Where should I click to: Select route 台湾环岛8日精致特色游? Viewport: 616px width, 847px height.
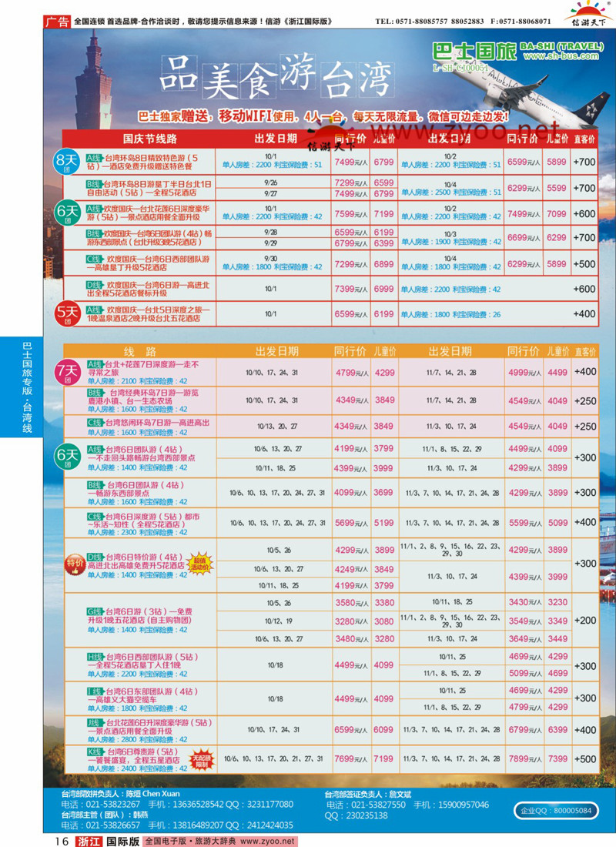tap(142, 162)
